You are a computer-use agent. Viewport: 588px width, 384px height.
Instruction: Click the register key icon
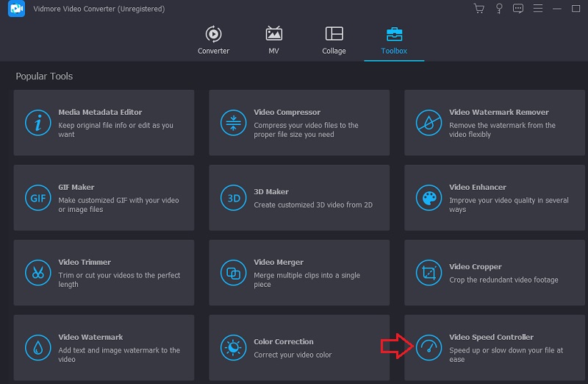pos(499,9)
